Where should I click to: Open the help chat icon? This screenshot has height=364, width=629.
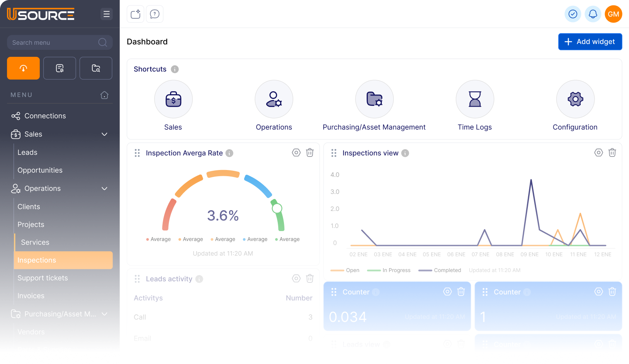click(155, 14)
